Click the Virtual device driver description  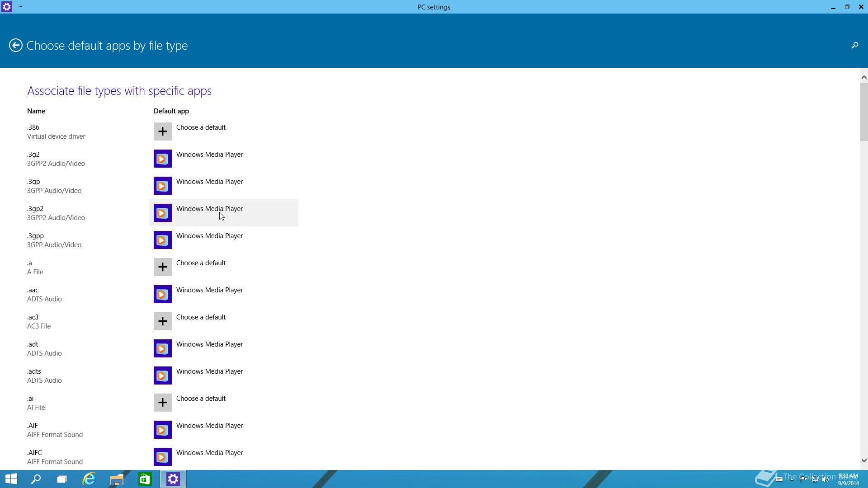click(56, 136)
